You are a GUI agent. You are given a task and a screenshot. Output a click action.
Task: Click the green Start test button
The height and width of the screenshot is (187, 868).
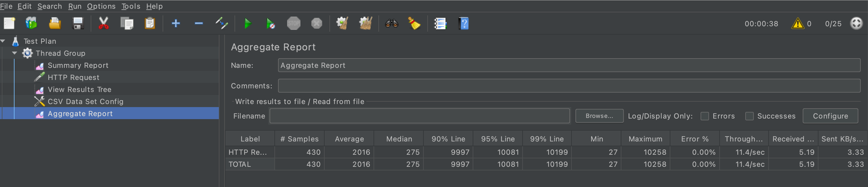[x=248, y=24]
